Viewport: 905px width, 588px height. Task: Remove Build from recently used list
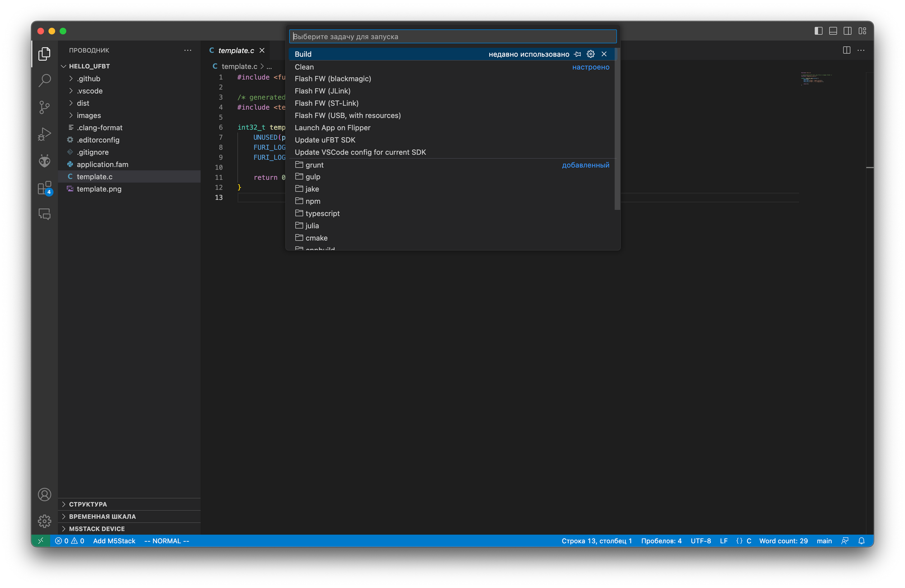(604, 54)
